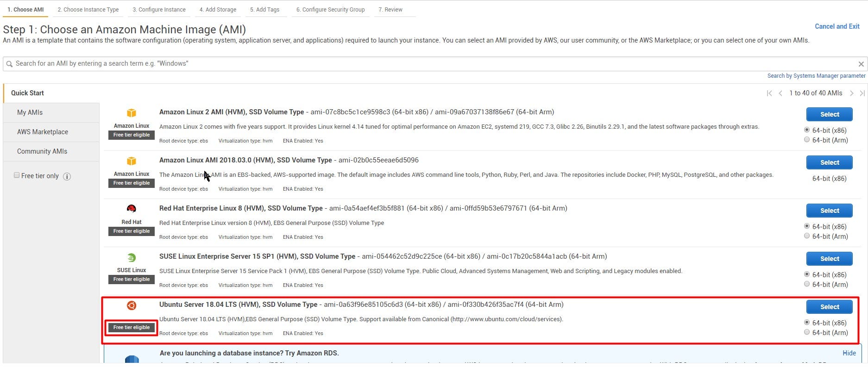This screenshot has width=868, height=367.
Task: Click the search magnifier icon
Action: pyautogui.click(x=9, y=64)
